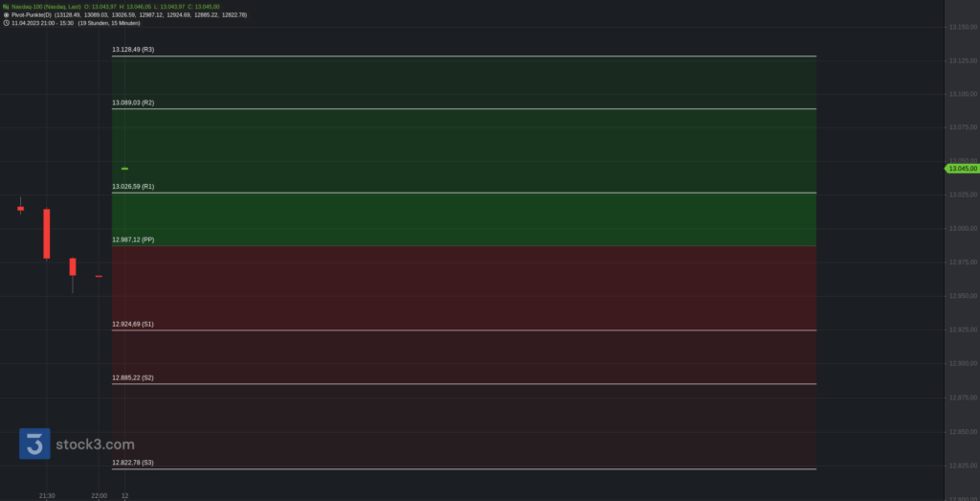Select the pivot point label 12.987,12 (PP)

133,239
